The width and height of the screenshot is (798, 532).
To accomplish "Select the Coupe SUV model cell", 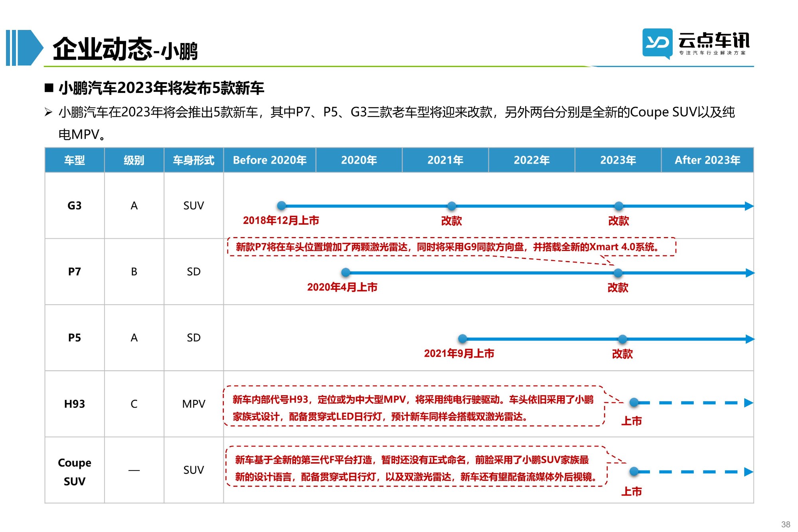I will pos(75,470).
